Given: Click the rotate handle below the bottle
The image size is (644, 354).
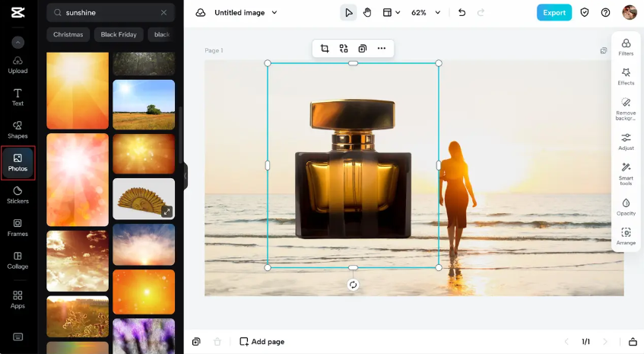Looking at the screenshot, I should 353,285.
